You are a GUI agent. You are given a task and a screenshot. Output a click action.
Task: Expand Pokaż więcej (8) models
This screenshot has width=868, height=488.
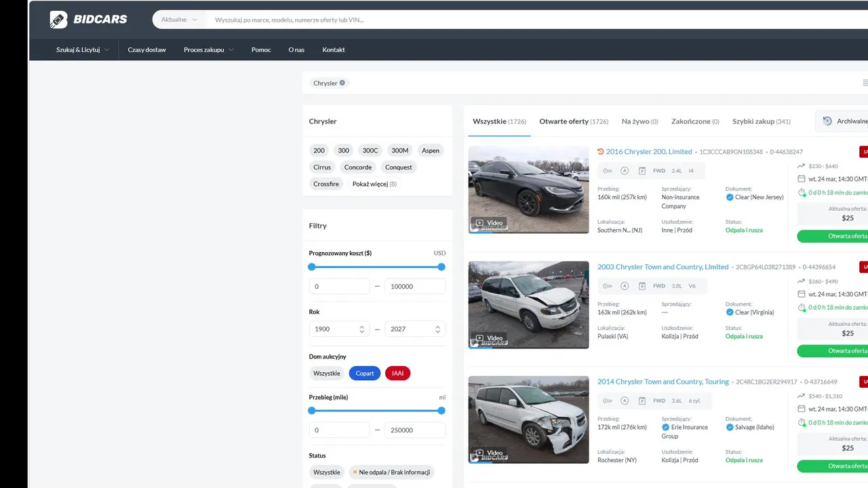[375, 184]
